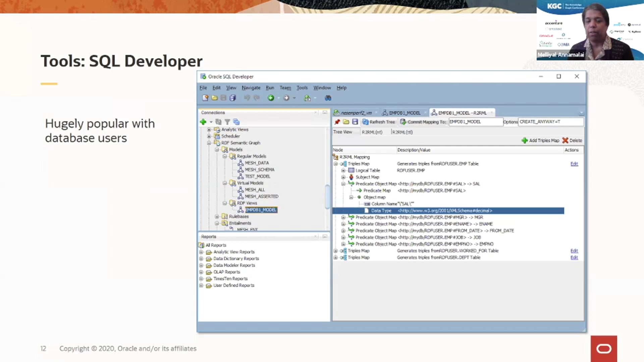This screenshot has width=644, height=362.
Task: Run the green Run icon in the toolbar
Action: pos(270,98)
